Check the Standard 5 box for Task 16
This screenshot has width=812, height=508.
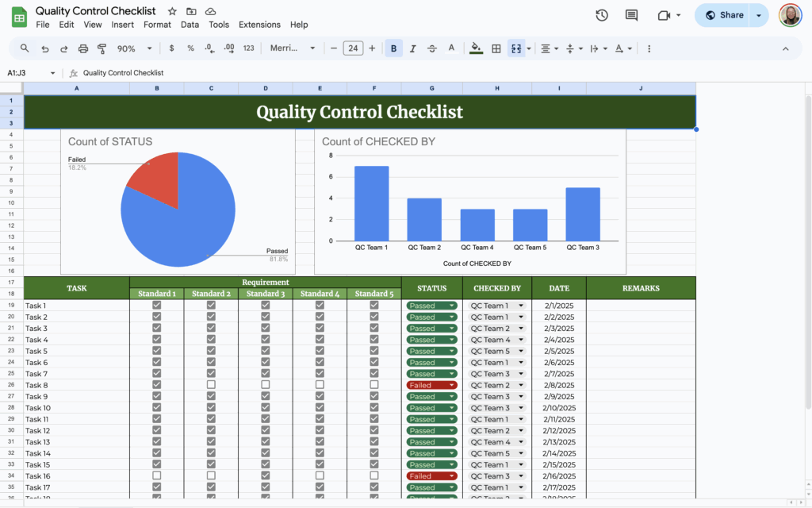click(x=373, y=475)
